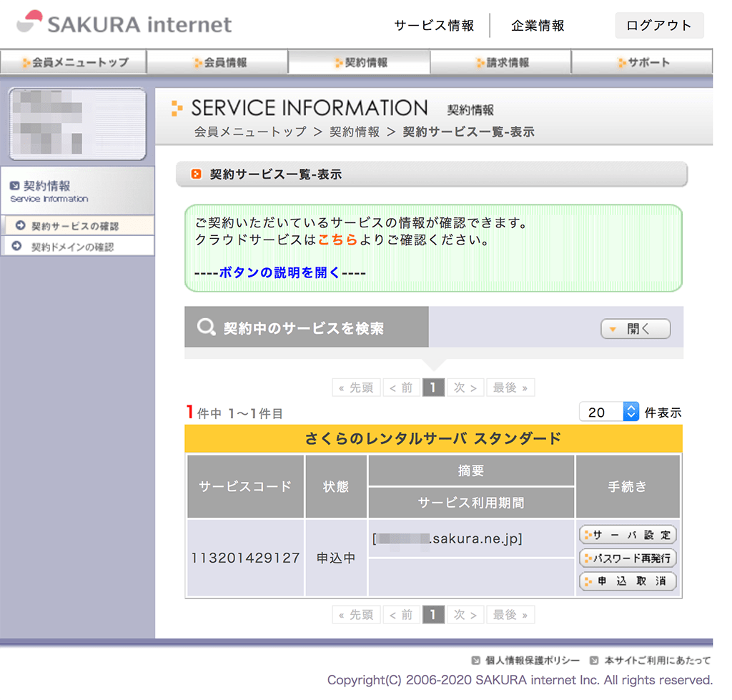The image size is (732, 700).
Task: Click the サーバ設定 button
Action: tap(628, 535)
